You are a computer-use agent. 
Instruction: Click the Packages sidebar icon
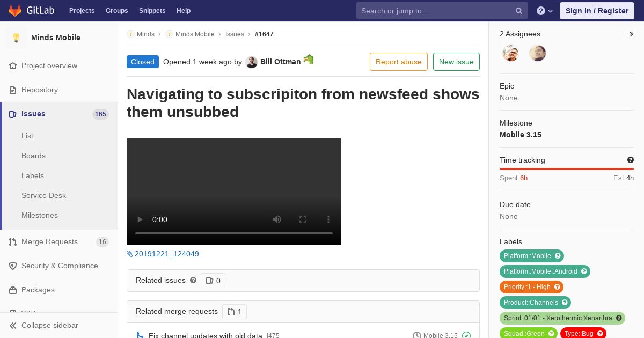point(13,290)
